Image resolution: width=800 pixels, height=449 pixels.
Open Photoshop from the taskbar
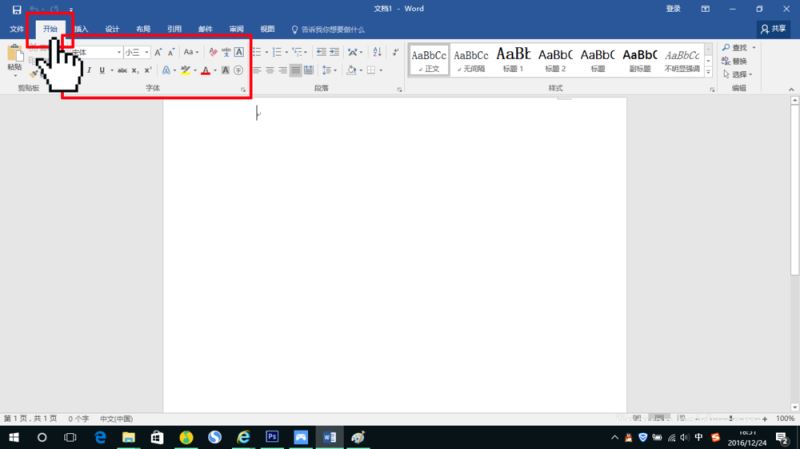(x=272, y=437)
